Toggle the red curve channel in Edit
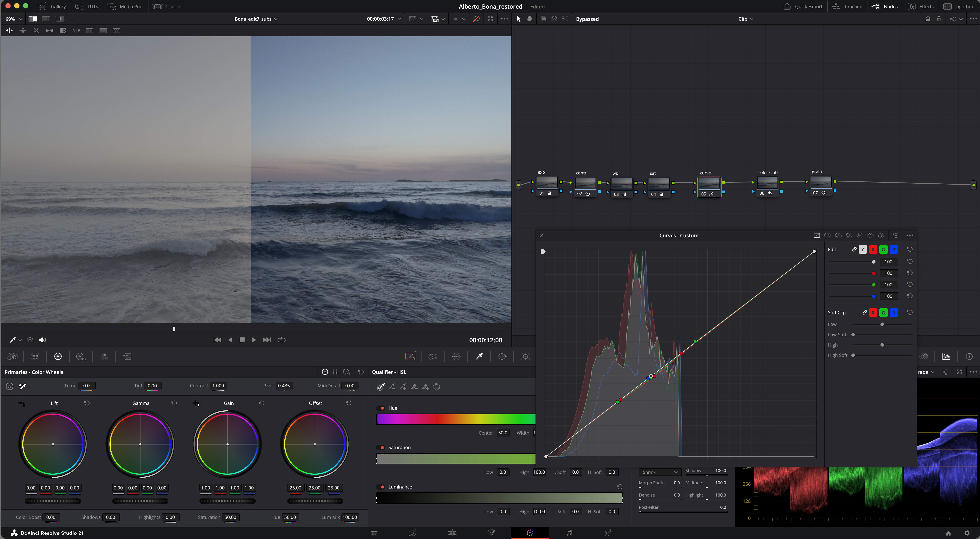This screenshot has width=980, height=539. click(873, 250)
